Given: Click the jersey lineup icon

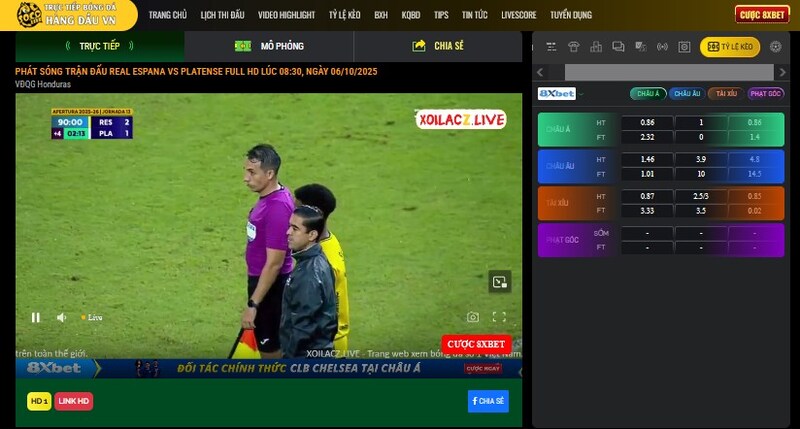Looking at the screenshot, I should [573, 46].
